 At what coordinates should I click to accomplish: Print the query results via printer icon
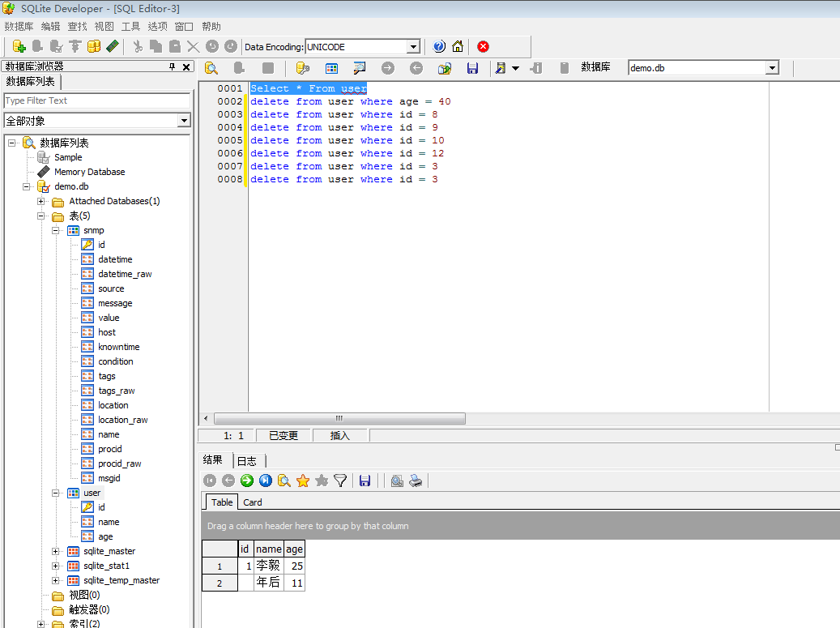[x=416, y=481]
